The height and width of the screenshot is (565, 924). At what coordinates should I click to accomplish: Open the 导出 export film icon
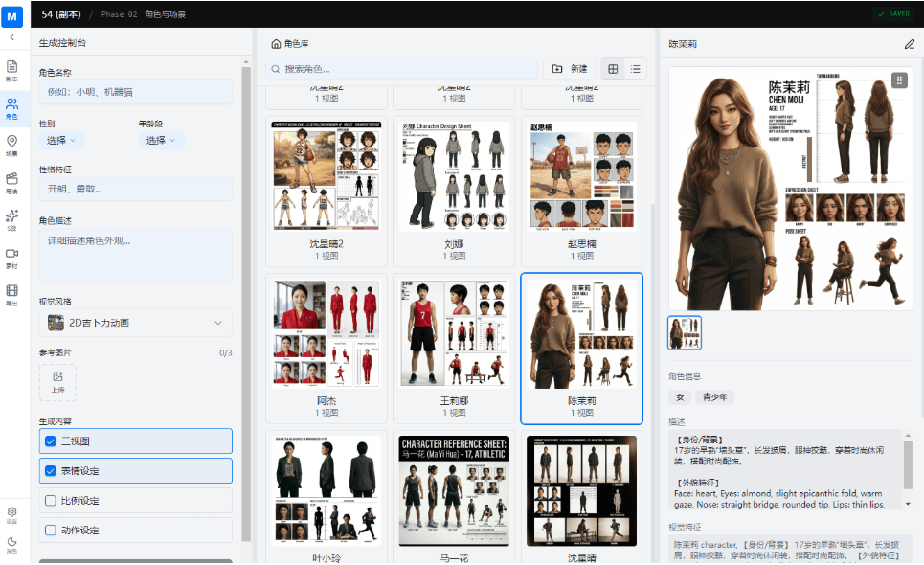coord(11,294)
